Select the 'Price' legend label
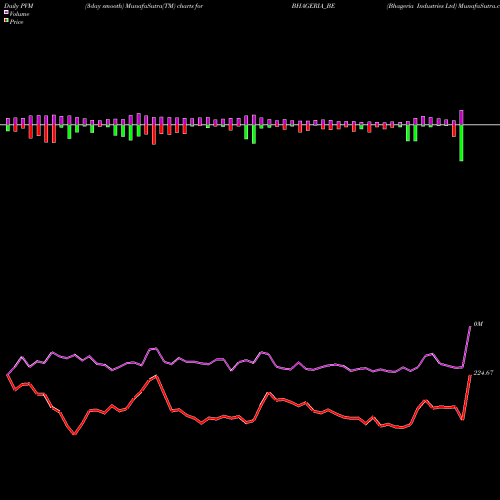Image resolution: width=500 pixels, height=500 pixels. [16, 22]
